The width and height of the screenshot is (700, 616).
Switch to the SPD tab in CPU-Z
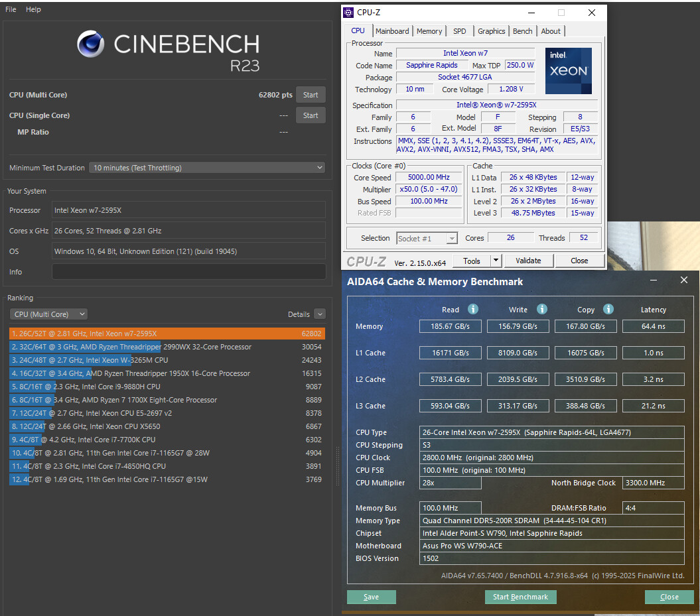pyautogui.click(x=459, y=31)
